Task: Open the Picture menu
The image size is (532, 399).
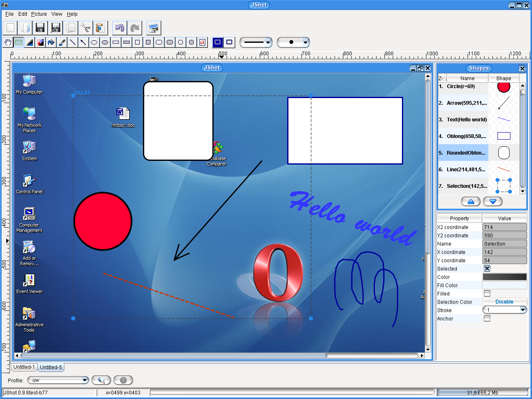Action: (x=39, y=14)
